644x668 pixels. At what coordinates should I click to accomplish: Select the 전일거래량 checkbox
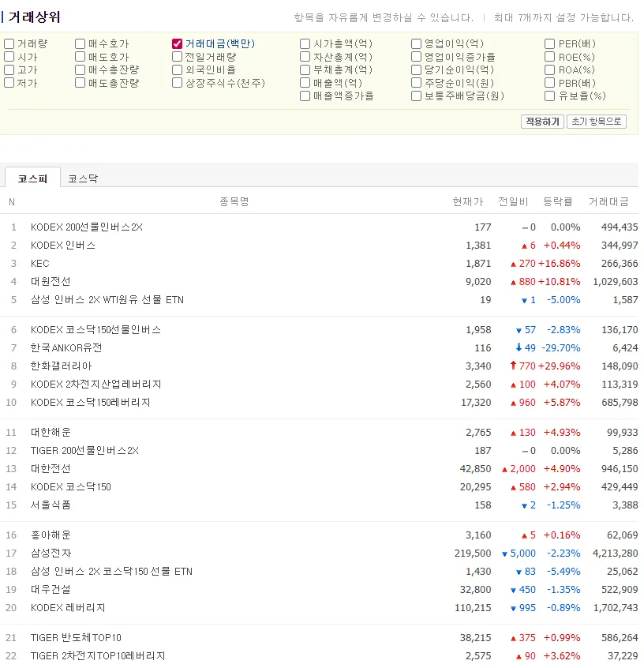coord(178,57)
